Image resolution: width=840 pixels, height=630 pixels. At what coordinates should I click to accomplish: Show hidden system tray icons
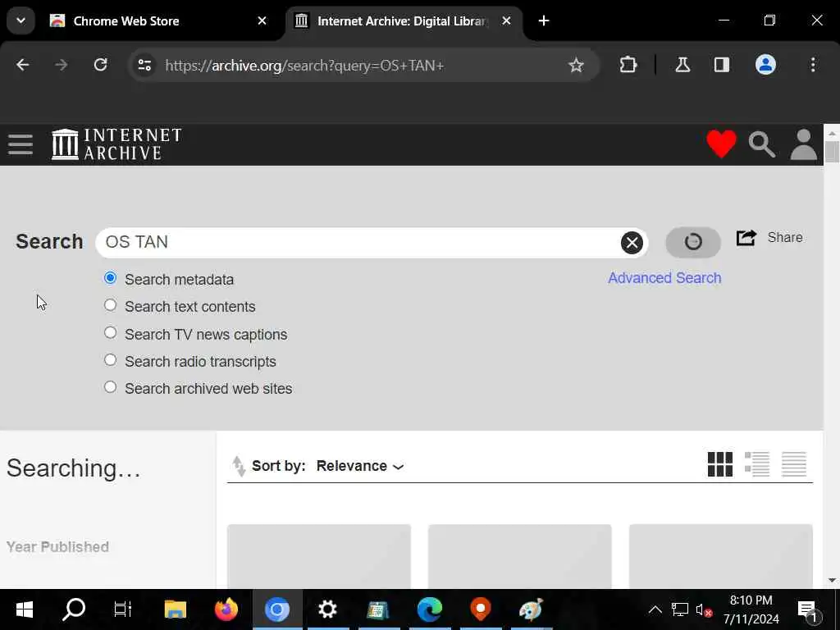click(655, 609)
